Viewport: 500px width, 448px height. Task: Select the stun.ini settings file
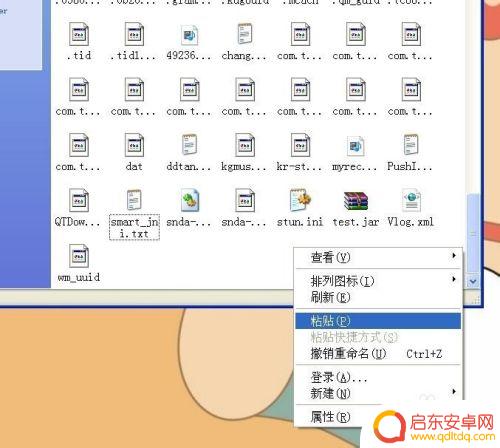(x=300, y=200)
